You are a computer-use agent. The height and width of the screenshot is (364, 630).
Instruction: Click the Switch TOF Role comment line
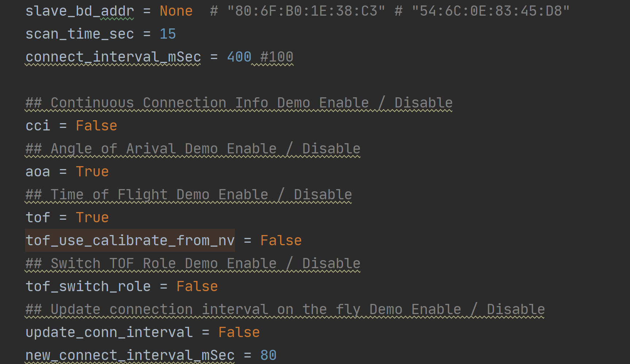pos(193,264)
